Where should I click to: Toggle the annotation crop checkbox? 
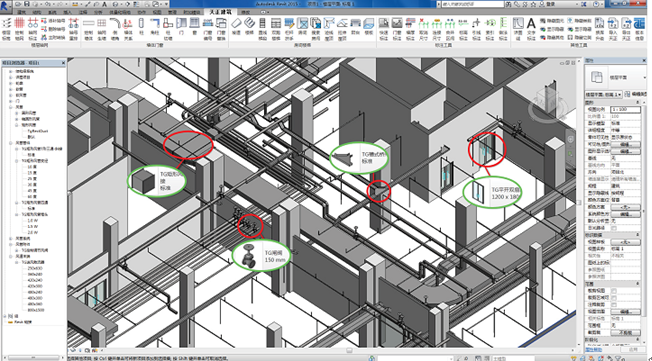(614, 305)
